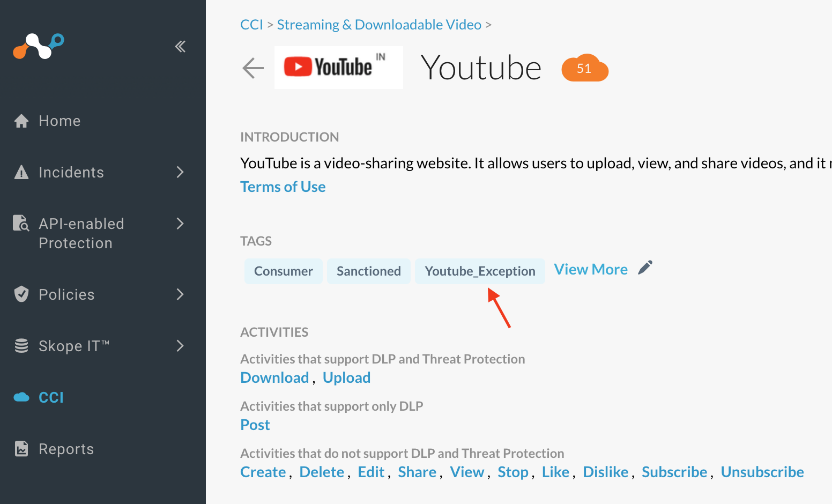Click the View activity link
This screenshot has width=832, height=504.
click(467, 472)
